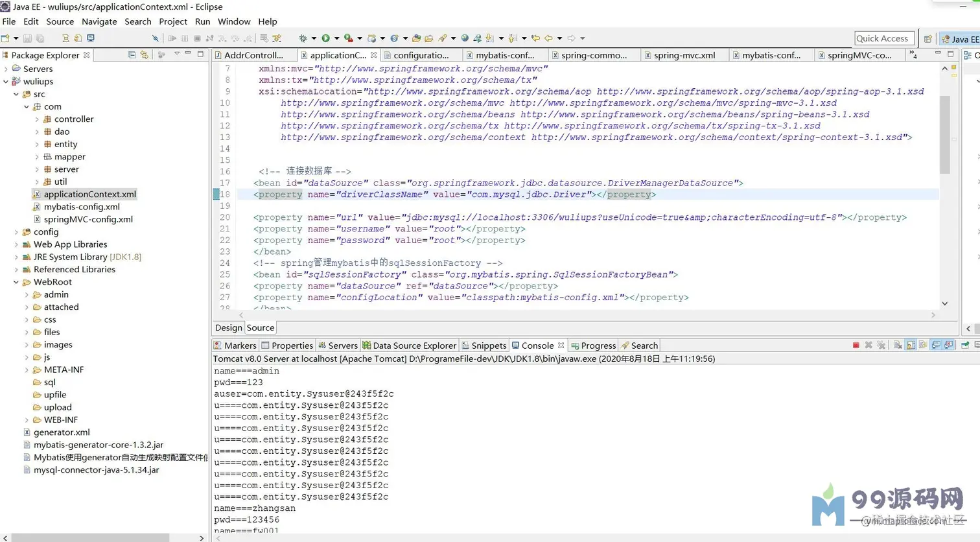Open the Window menu
Viewport: 980px width, 542px height.
coord(234,21)
